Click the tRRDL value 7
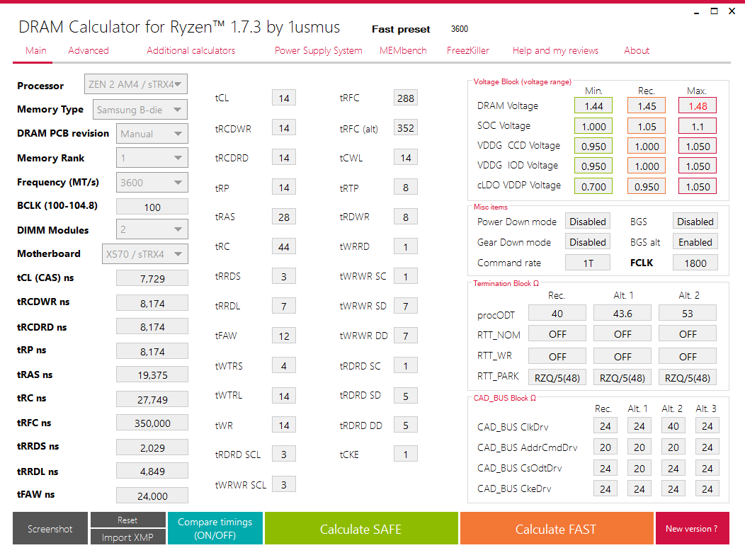The width and height of the screenshot is (745, 560). tap(284, 306)
